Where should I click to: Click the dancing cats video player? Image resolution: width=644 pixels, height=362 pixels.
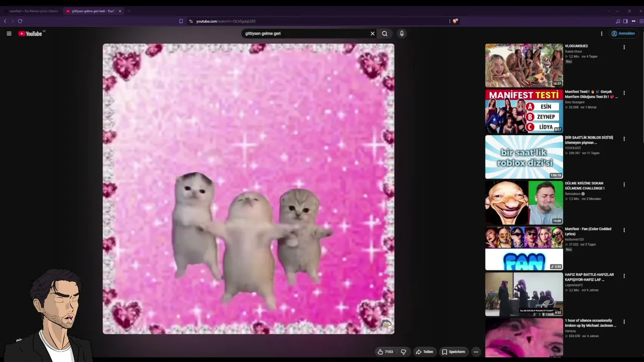[249, 189]
